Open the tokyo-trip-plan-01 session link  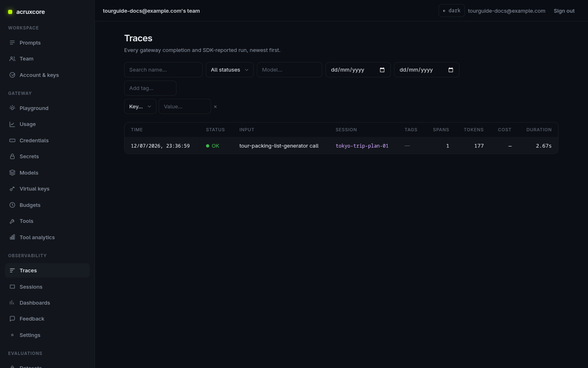(362, 146)
